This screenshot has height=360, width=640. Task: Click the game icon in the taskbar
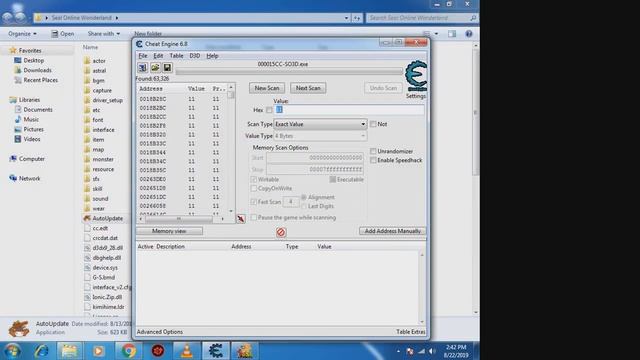[x=244, y=351]
